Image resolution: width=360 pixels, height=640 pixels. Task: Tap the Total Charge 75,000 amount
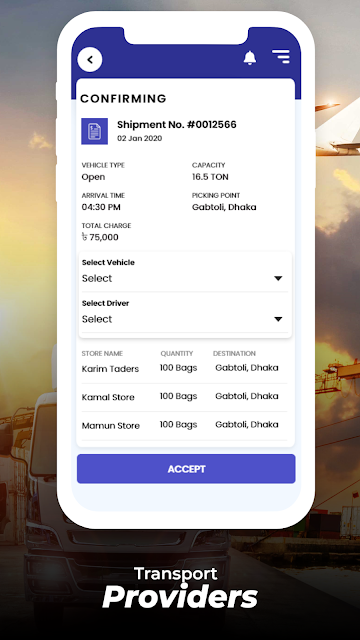(100, 237)
